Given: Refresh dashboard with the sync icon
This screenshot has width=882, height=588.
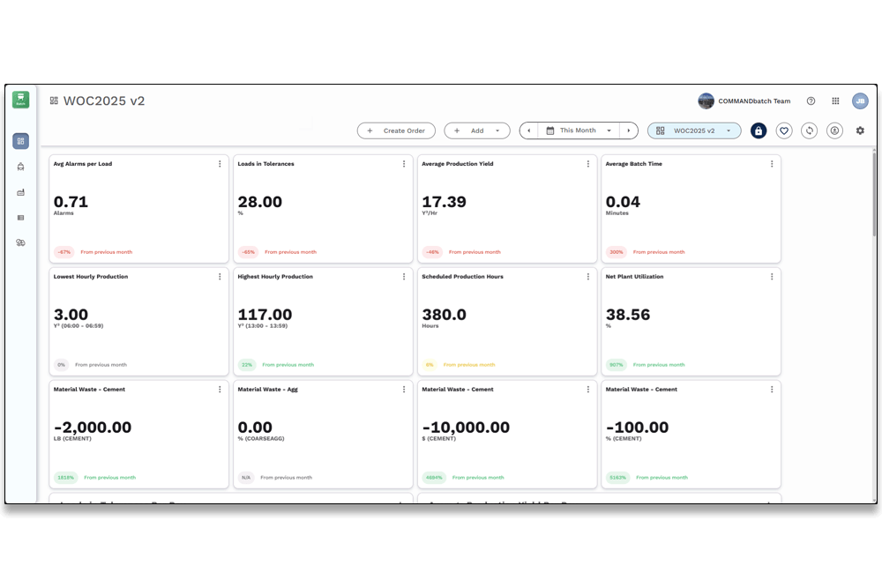Looking at the screenshot, I should pos(809,131).
